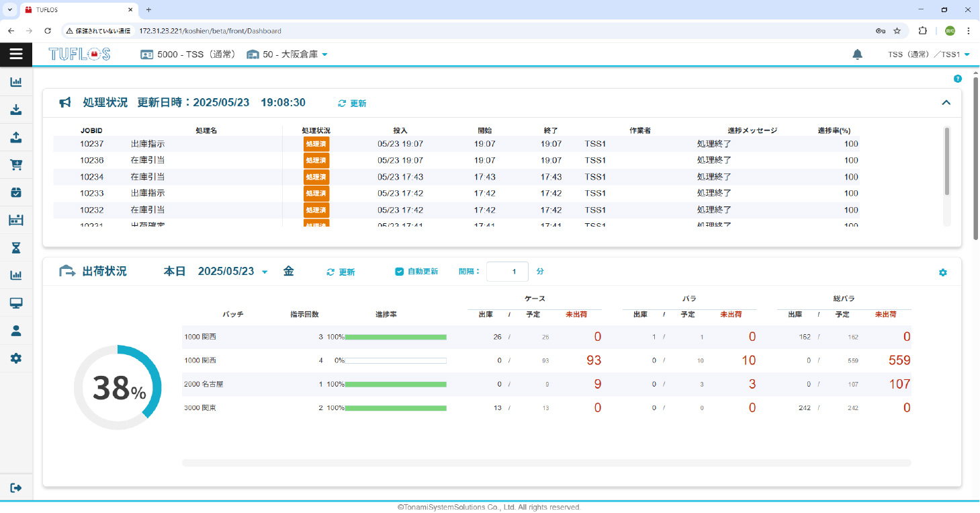
Task: Open the outbound upload-tray icon in the sidebar
Action: (x=16, y=137)
